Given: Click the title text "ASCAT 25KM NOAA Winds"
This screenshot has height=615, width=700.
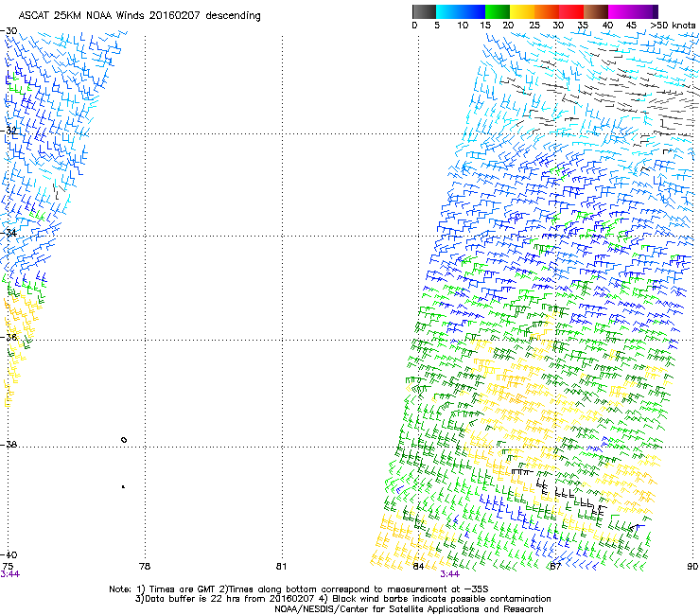Looking at the screenshot, I should click(82, 16).
